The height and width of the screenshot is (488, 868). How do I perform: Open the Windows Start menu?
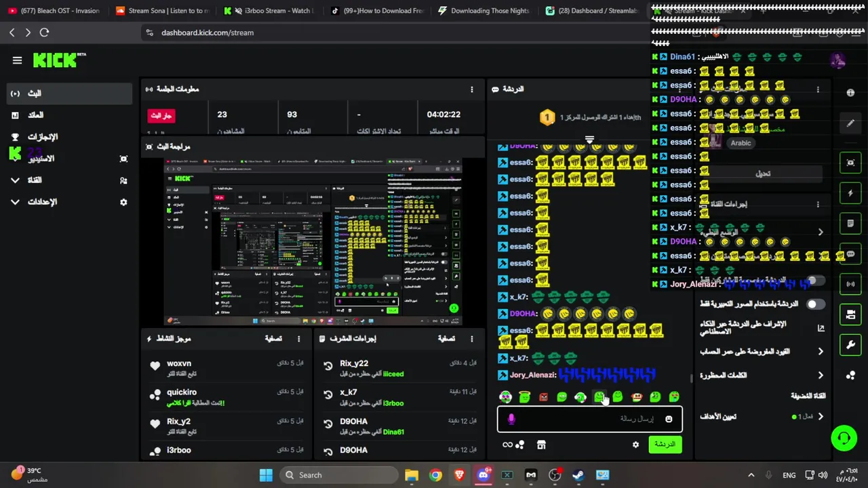tap(266, 475)
